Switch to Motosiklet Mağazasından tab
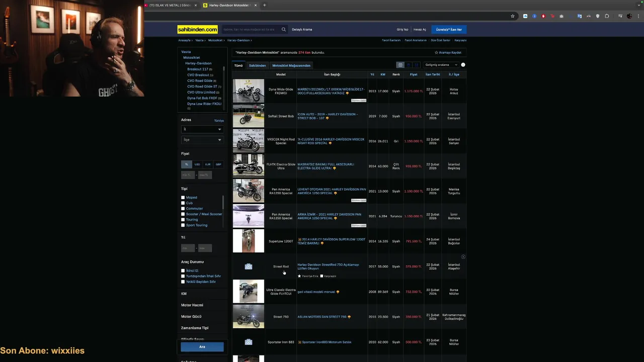644x362 pixels. (291, 65)
